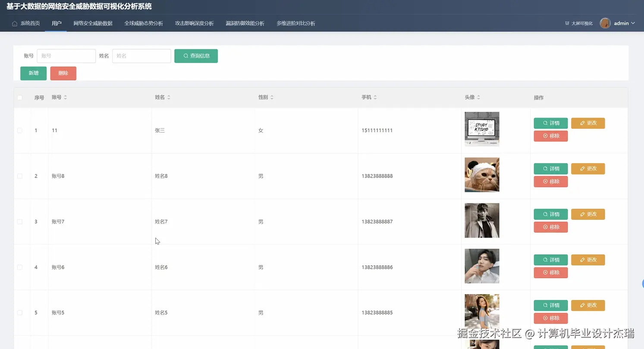The image size is (644, 349).
Task: Click 更改 for user 账号8
Action: tap(588, 169)
